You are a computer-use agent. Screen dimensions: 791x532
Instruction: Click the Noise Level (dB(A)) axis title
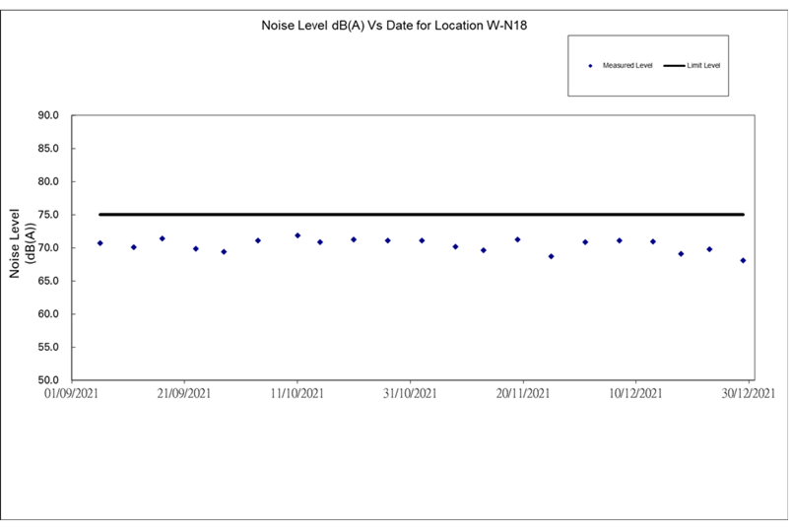click(22, 242)
